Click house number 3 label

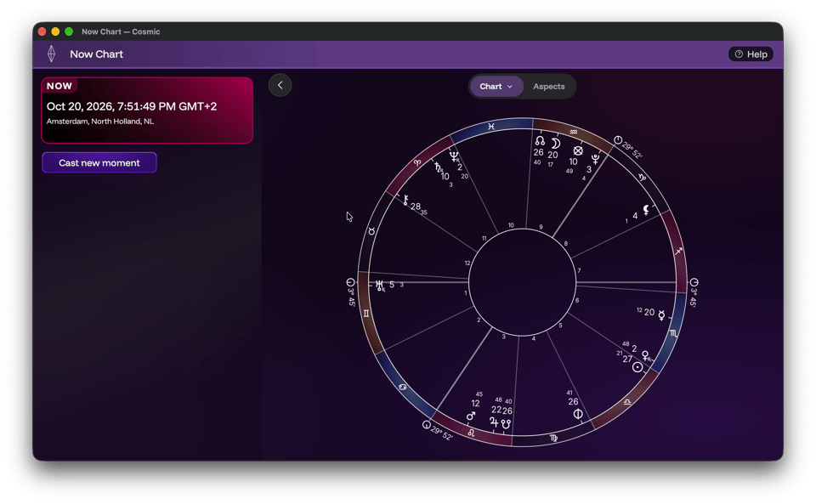(503, 337)
